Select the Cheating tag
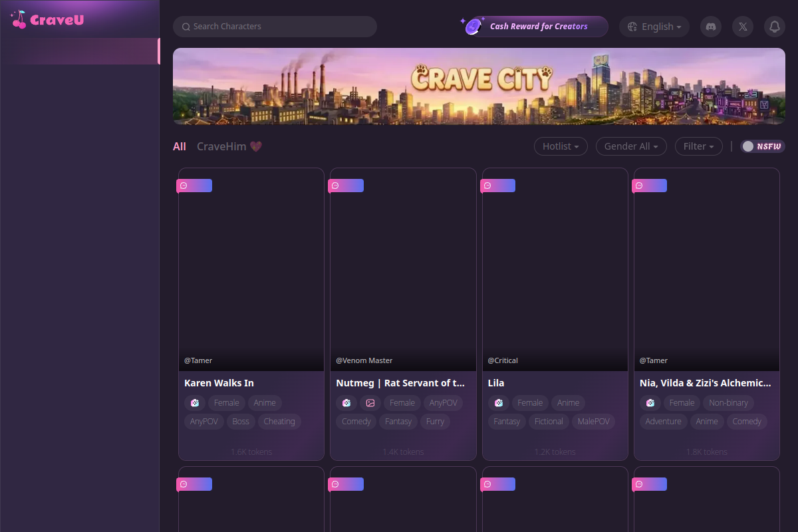 point(279,422)
